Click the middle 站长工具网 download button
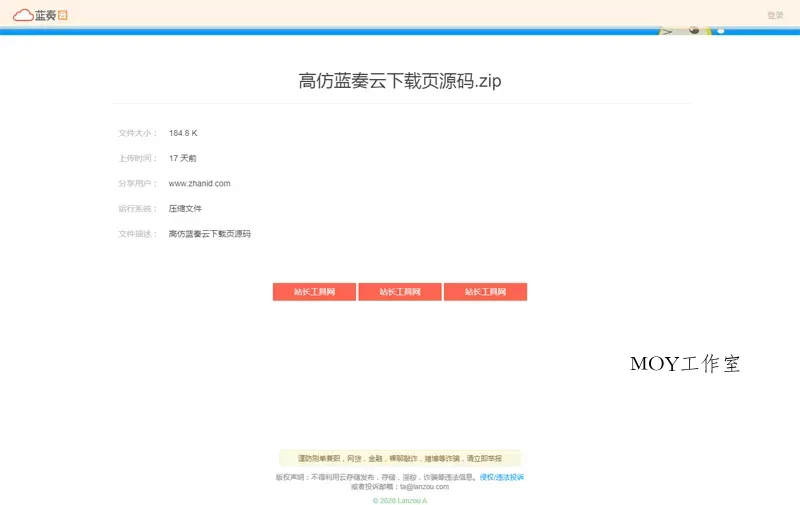This screenshot has width=800, height=505. [x=400, y=292]
